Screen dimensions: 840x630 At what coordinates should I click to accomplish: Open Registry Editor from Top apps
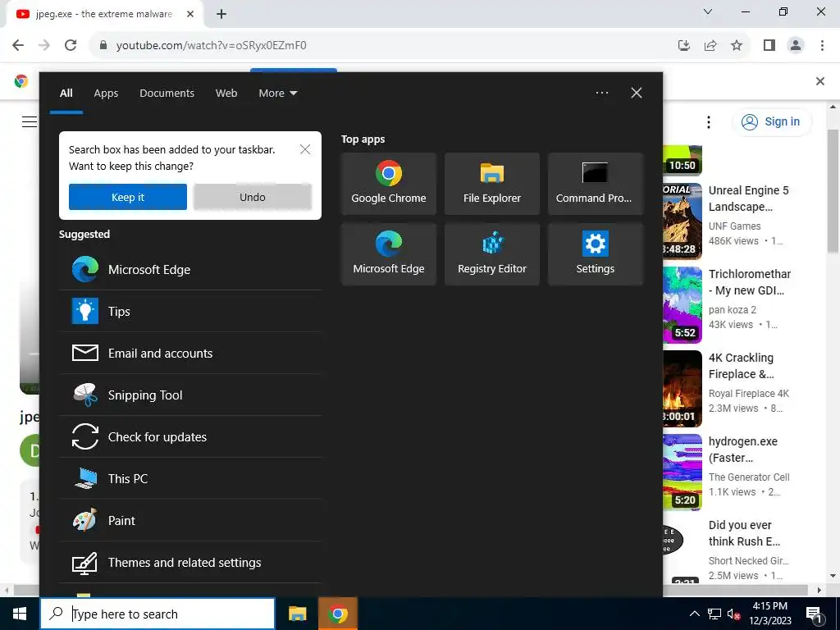tap(492, 254)
